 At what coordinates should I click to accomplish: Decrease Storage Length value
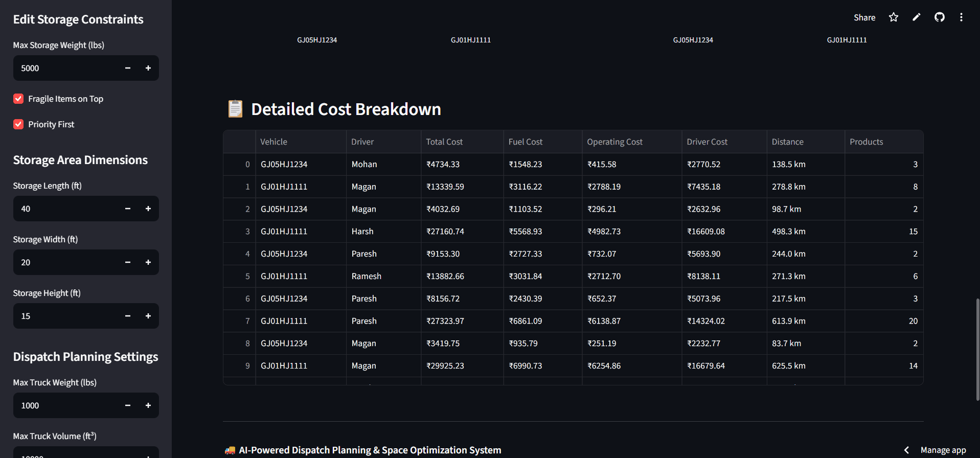tap(128, 209)
